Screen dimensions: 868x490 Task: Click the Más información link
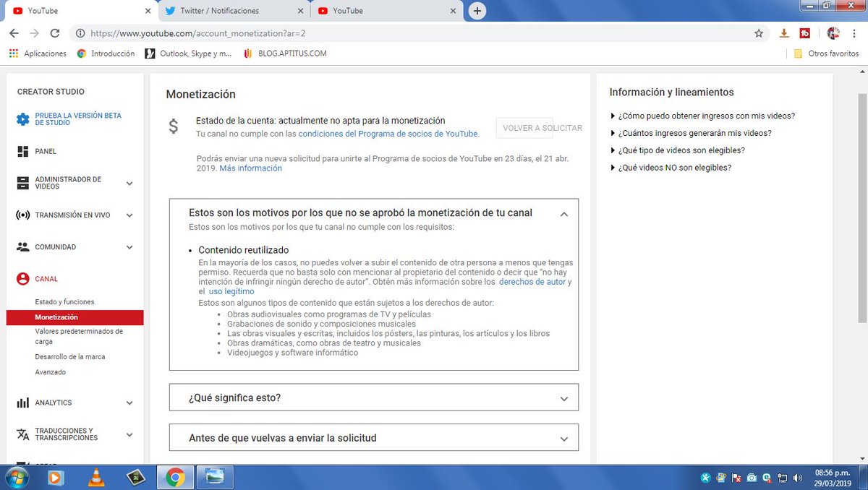pos(250,168)
